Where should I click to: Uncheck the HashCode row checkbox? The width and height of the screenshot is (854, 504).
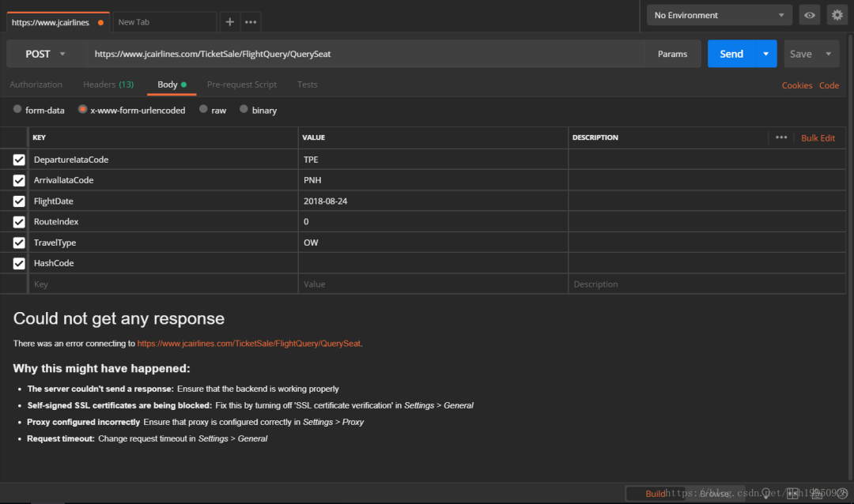[x=19, y=263]
